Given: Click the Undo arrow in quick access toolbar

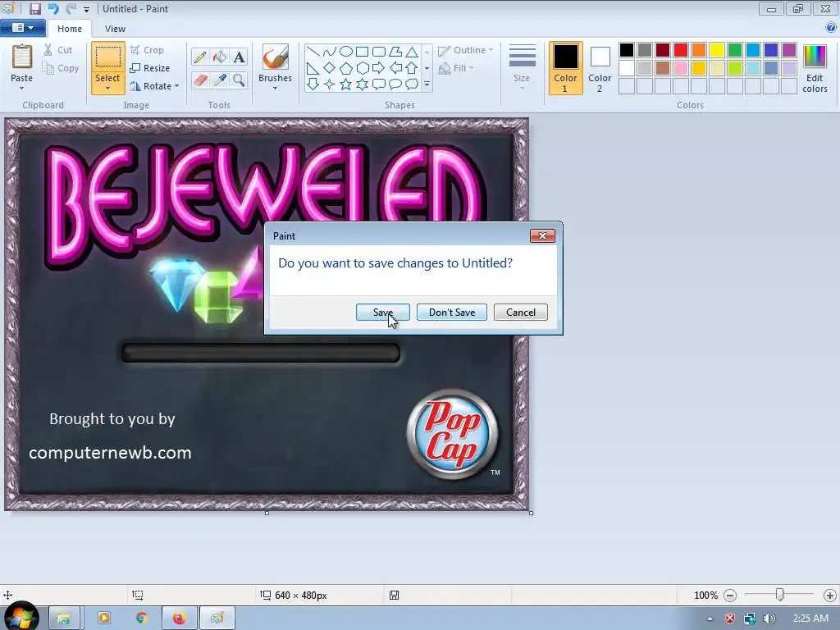Looking at the screenshot, I should click(53, 8).
